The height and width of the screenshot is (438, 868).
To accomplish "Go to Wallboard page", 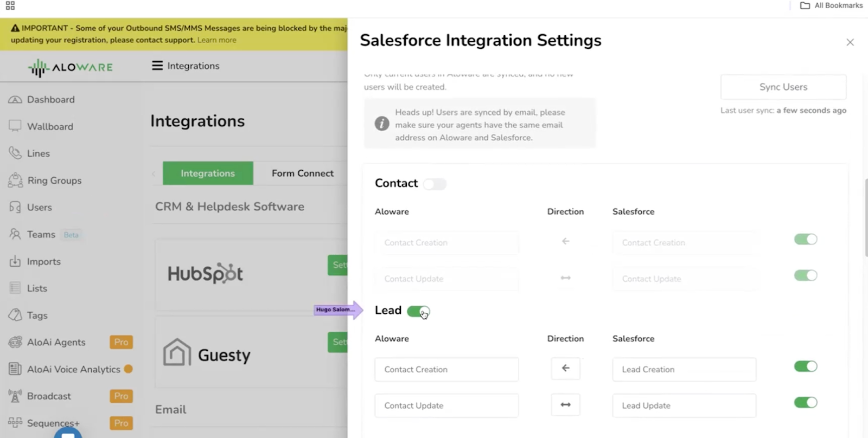I will coord(50,126).
